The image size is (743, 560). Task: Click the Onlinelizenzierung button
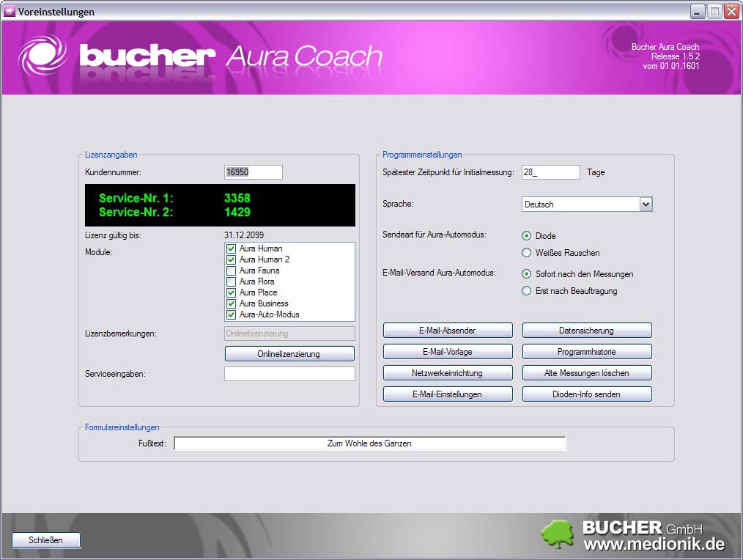click(289, 354)
